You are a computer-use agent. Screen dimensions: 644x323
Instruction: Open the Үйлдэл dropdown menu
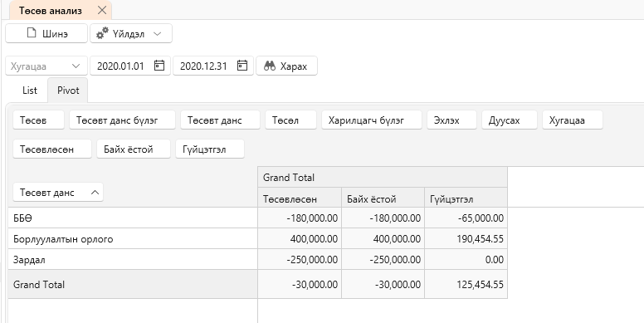click(x=131, y=33)
